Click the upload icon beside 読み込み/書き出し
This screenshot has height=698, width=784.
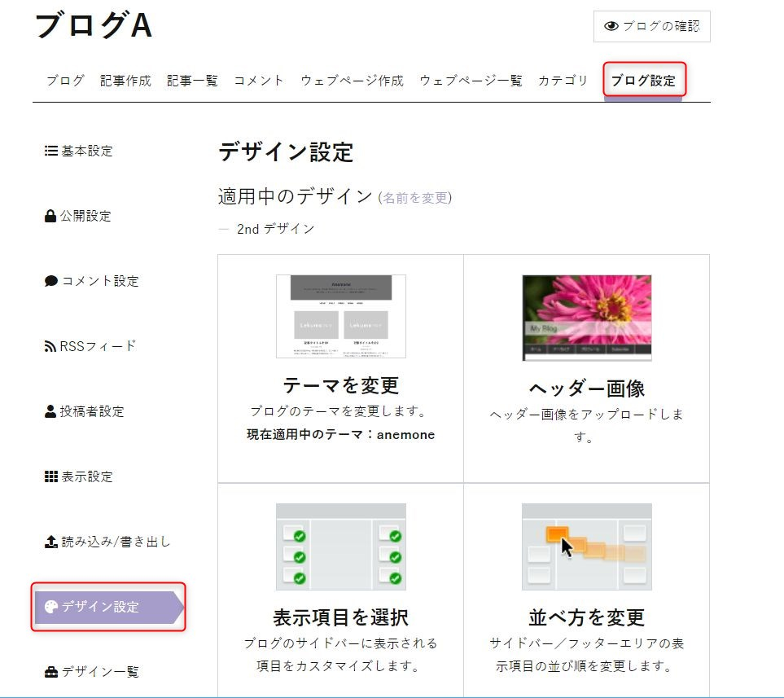coord(51,542)
